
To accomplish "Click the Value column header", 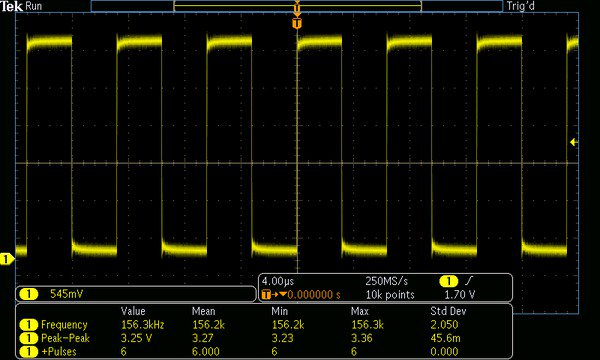I will [x=133, y=311].
